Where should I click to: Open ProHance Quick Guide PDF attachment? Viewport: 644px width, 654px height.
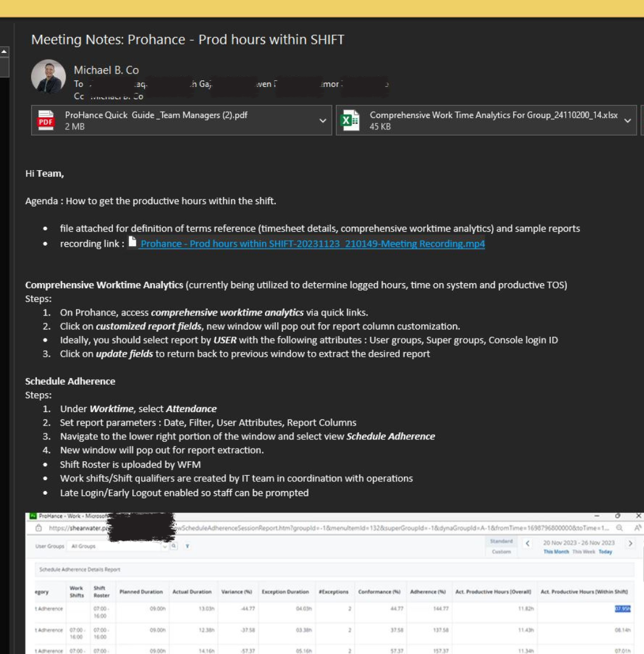pyautogui.click(x=181, y=120)
